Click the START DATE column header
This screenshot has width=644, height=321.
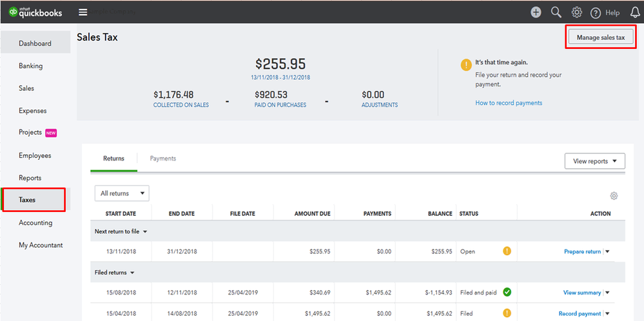[x=121, y=214]
